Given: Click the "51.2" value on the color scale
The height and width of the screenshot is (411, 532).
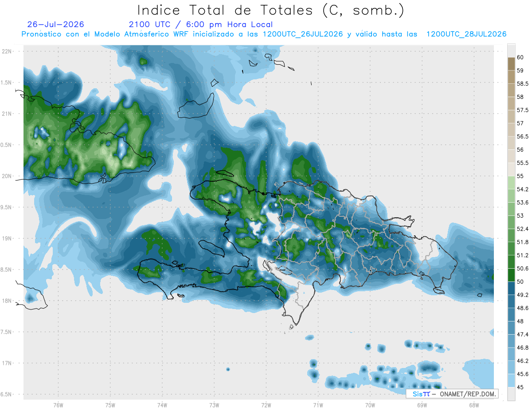Looking at the screenshot, I should point(522,255).
